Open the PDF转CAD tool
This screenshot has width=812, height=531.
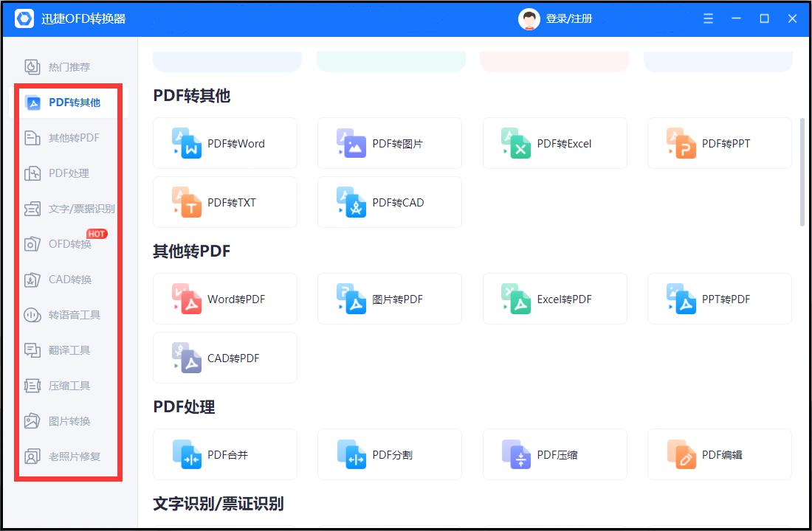point(390,202)
